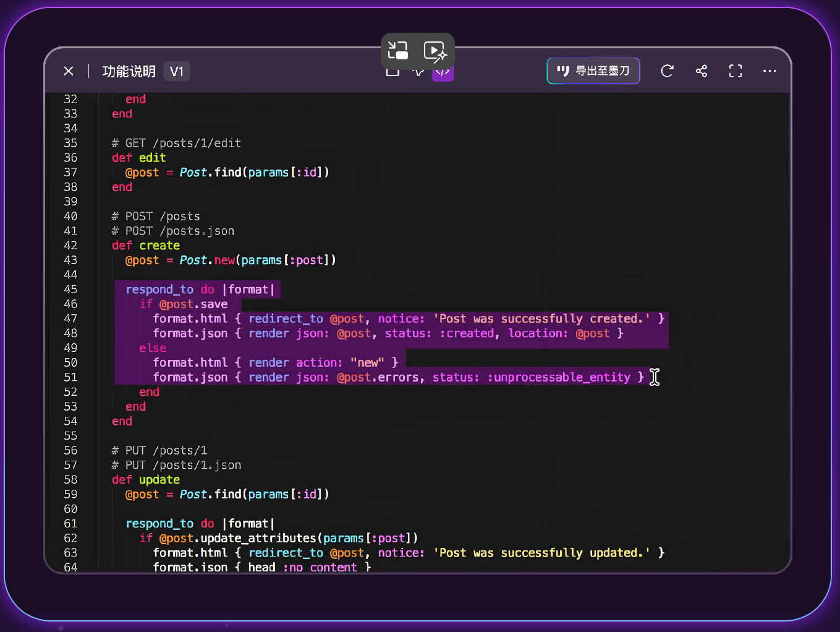Screen dimensions: 840x632
Task: Place cursor on the 'def create' line
Action: 146,246
